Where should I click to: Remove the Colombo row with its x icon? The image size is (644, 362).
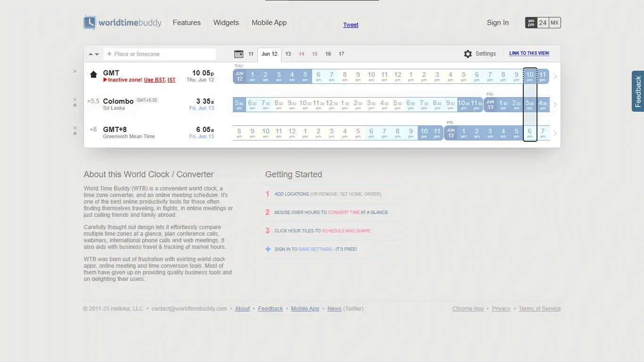point(75,100)
